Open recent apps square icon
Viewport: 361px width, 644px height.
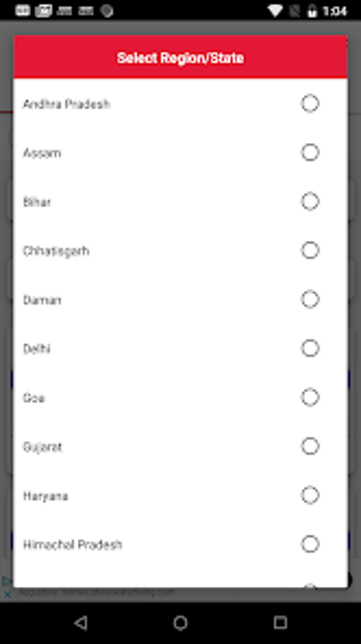pyautogui.click(x=280, y=622)
